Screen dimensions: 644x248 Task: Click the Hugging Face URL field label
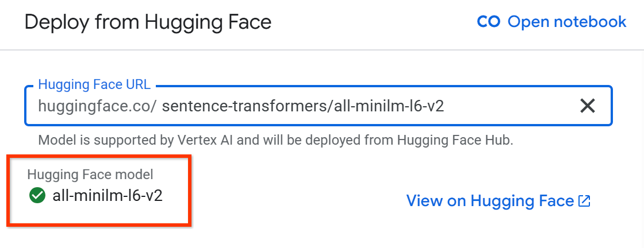click(94, 85)
